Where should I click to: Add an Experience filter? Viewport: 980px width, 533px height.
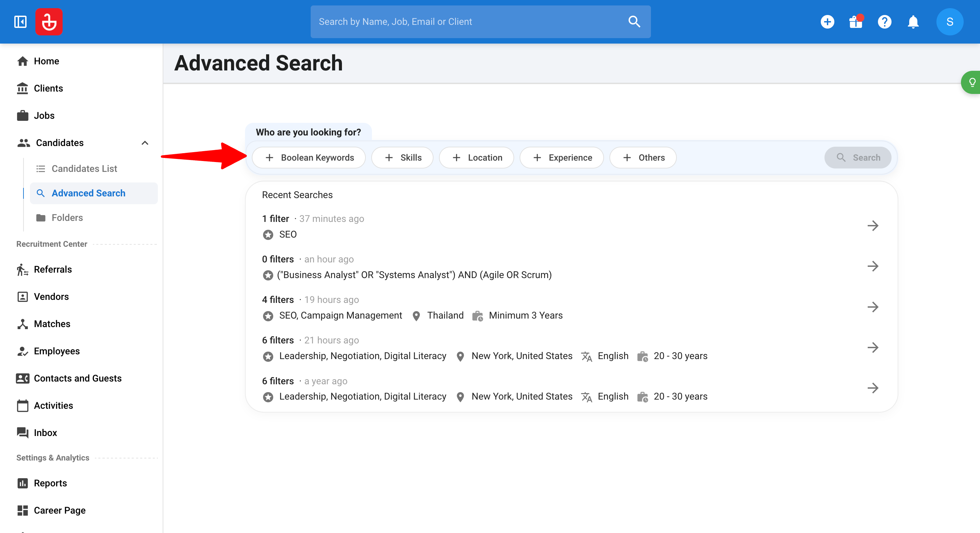(561, 158)
